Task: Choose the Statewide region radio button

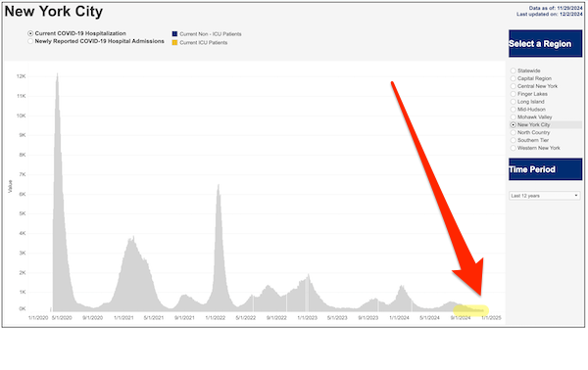Action: pos(513,70)
